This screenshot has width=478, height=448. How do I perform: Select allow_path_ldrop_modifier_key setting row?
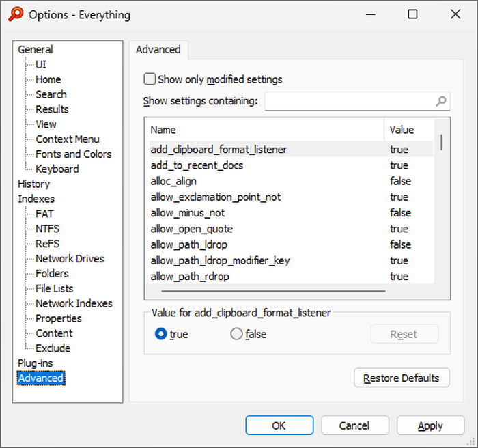coord(291,260)
